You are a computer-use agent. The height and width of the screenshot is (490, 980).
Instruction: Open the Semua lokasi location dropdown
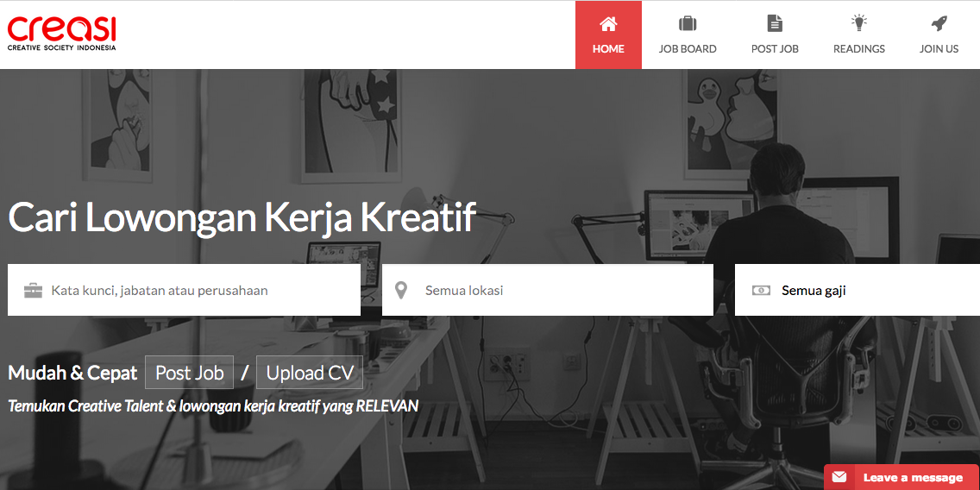pos(548,290)
